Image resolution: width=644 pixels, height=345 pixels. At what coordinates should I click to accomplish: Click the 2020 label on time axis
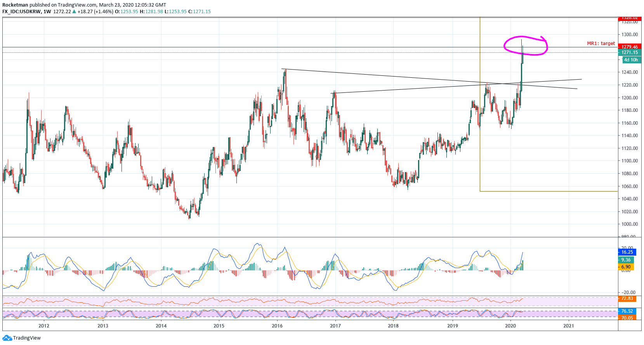point(510,326)
